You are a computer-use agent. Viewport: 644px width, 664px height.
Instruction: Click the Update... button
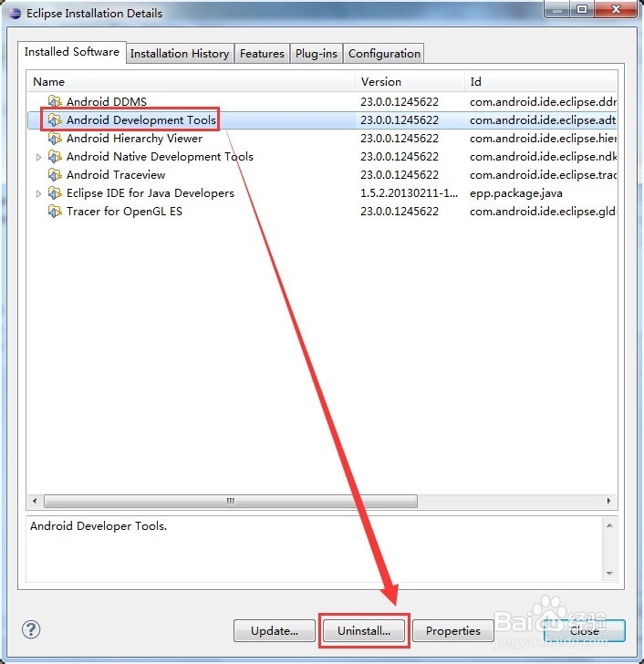275,630
